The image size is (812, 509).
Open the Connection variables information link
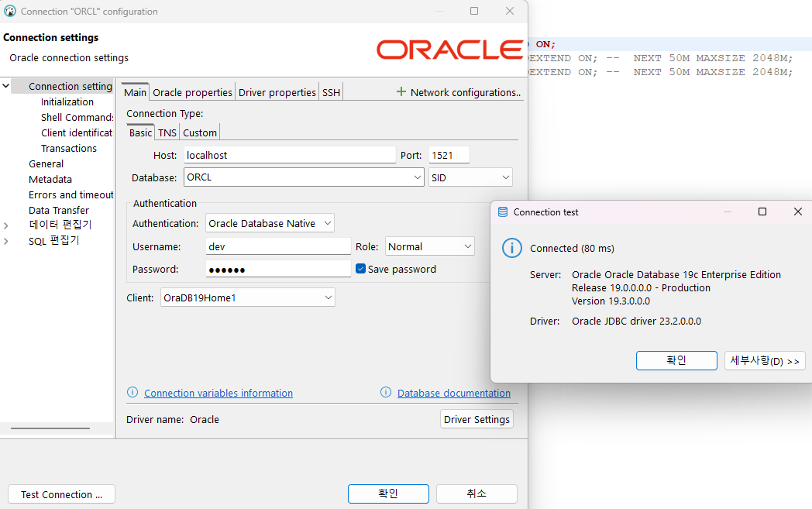(218, 393)
